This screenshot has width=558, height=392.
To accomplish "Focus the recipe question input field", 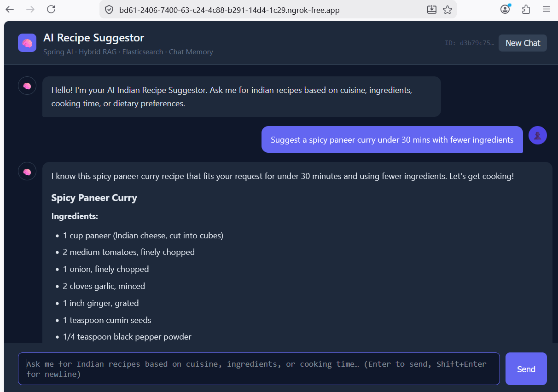I will tap(259, 369).
